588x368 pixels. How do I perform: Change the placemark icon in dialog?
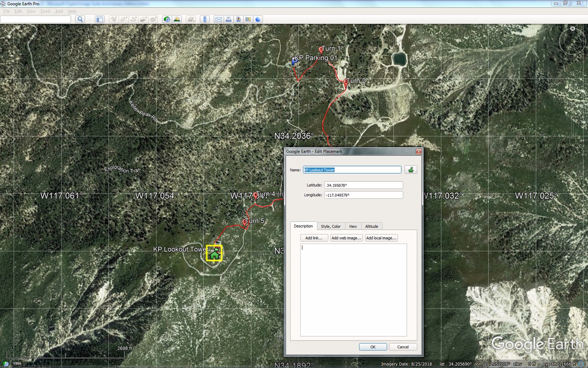(410, 170)
